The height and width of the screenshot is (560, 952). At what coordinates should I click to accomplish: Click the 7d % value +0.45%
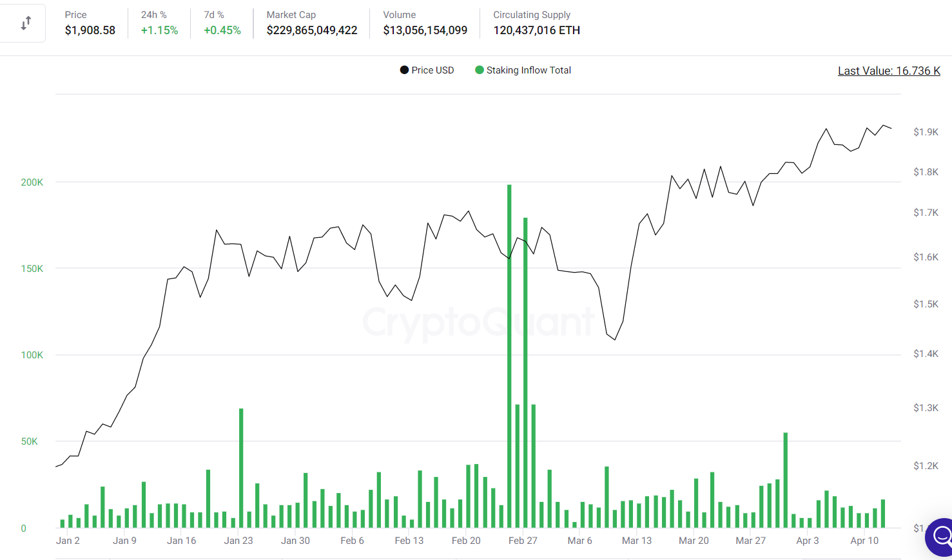(x=222, y=30)
